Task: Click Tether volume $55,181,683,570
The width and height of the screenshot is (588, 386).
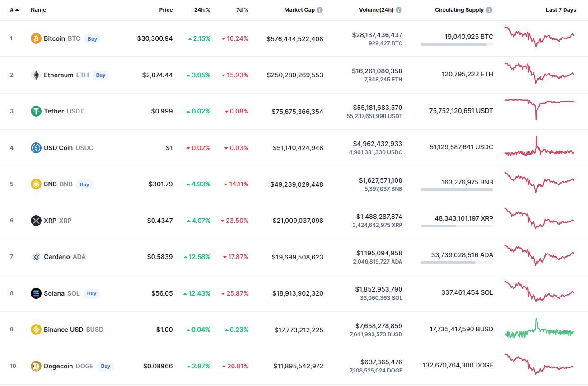Action: point(378,108)
